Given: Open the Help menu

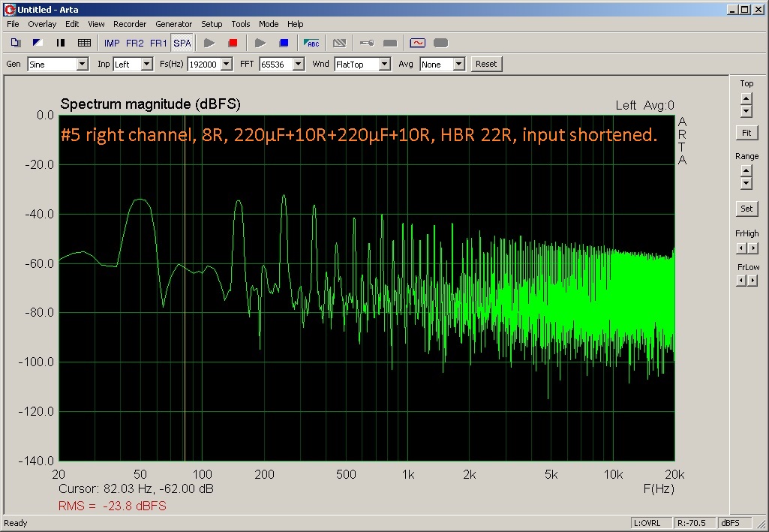Looking at the screenshot, I should coord(296,24).
